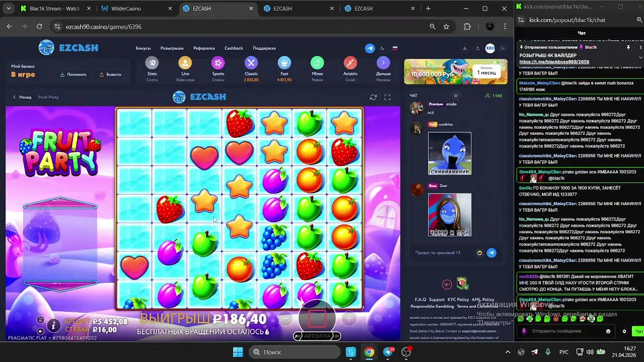The height and width of the screenshot is (362, 644).
Task: Click the Автоигра autoplay button
Action: tap(317, 336)
